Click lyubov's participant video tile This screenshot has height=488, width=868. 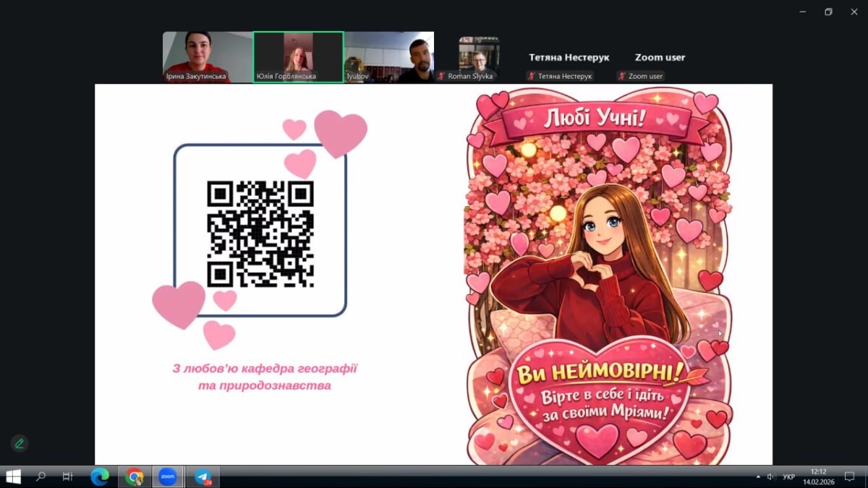(388, 56)
